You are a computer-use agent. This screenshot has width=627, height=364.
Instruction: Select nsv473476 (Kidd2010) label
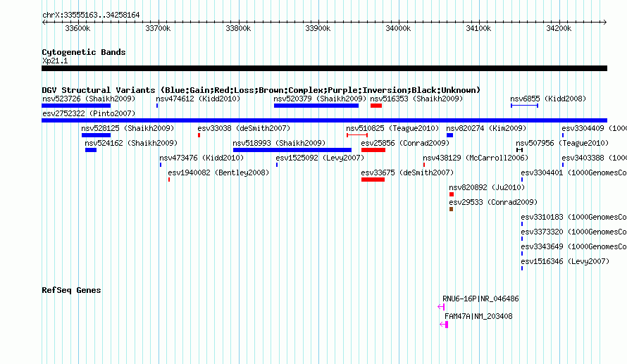point(201,158)
